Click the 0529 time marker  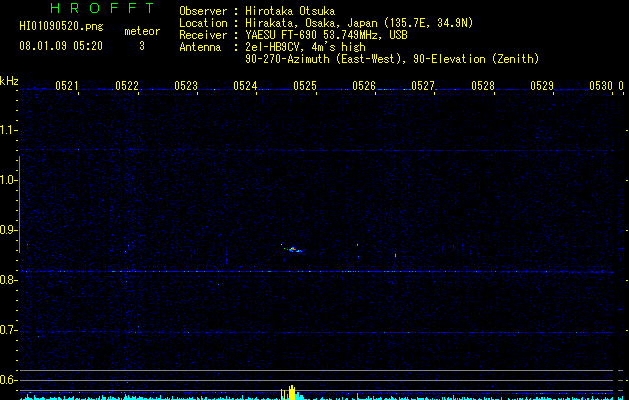(542, 86)
